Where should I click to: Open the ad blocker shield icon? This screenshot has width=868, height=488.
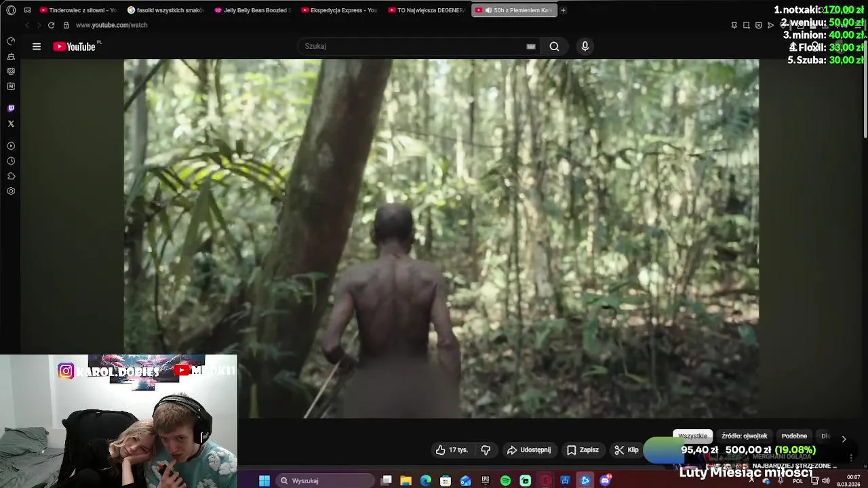click(758, 25)
